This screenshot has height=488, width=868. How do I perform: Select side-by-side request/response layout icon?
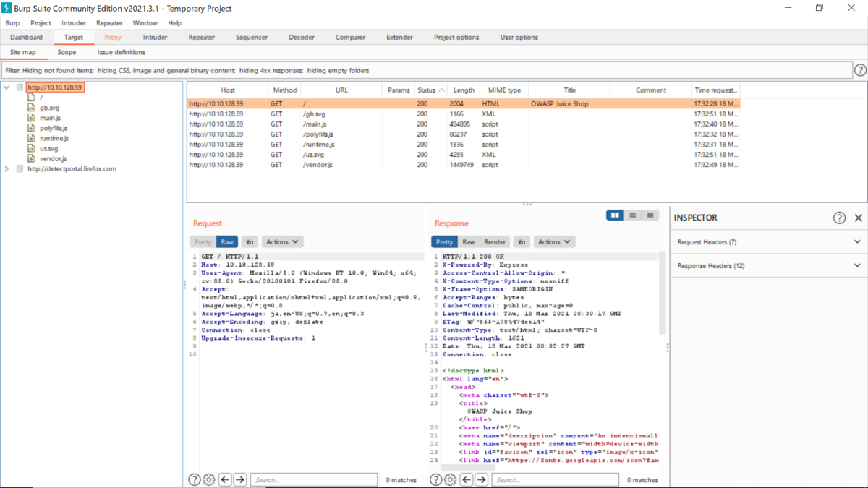(615, 215)
